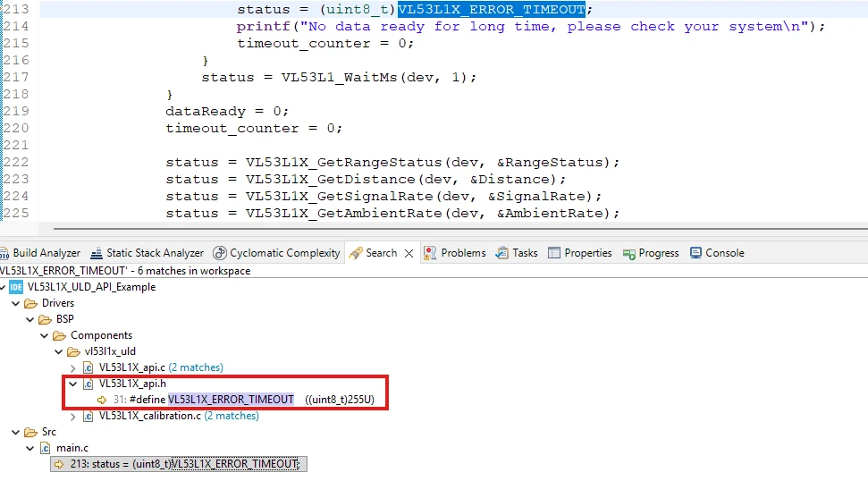Image resolution: width=868 pixels, height=481 pixels.
Task: Collapse the Components folder
Action: 45,335
